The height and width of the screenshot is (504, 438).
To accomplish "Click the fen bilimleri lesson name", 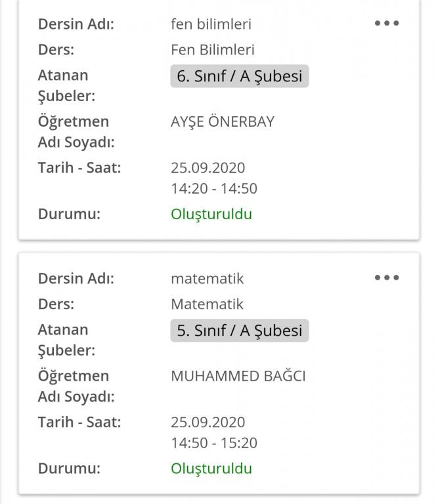I will 211,24.
